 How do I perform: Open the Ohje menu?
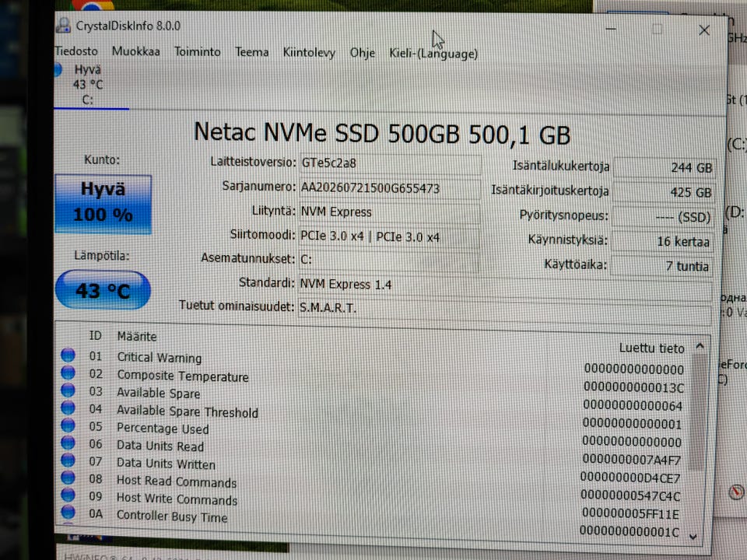click(x=362, y=54)
